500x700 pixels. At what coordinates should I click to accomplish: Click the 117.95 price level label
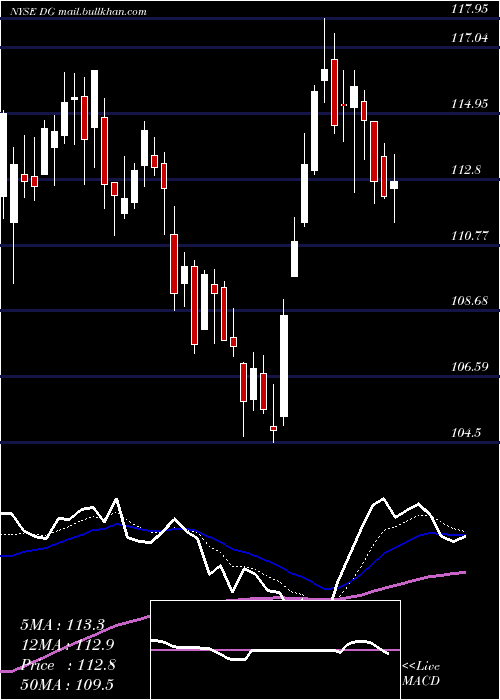[469, 8]
